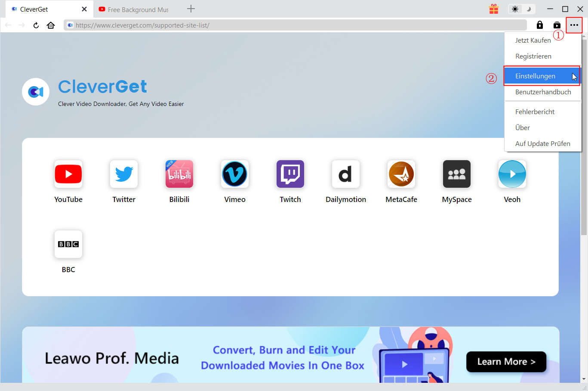Click the Bilibili site icon

coord(179,174)
